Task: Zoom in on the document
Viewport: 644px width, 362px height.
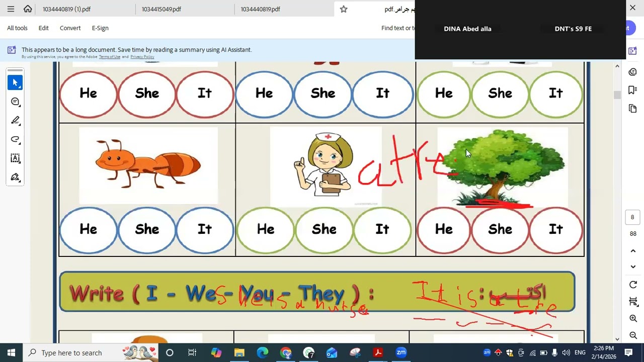Action: (633, 319)
